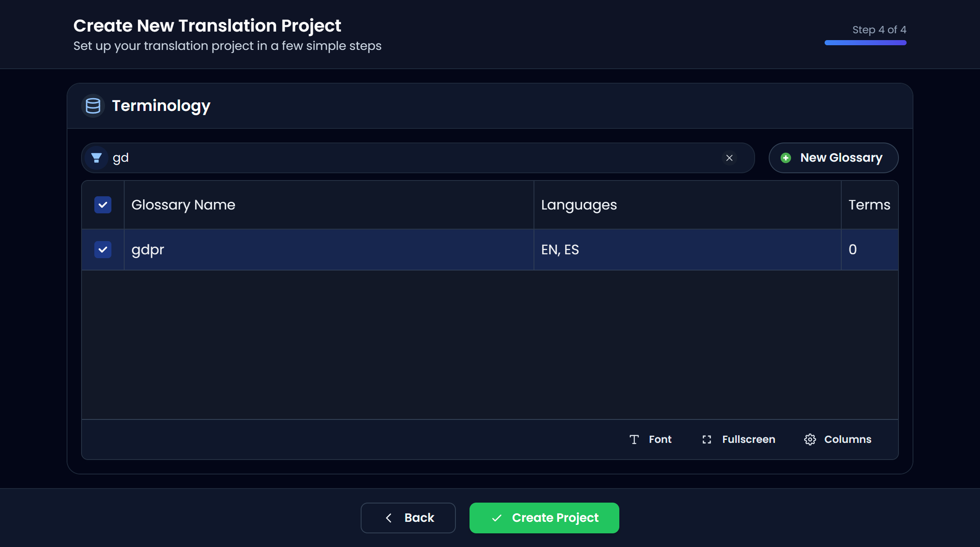Click the Languages column header

tap(579, 205)
